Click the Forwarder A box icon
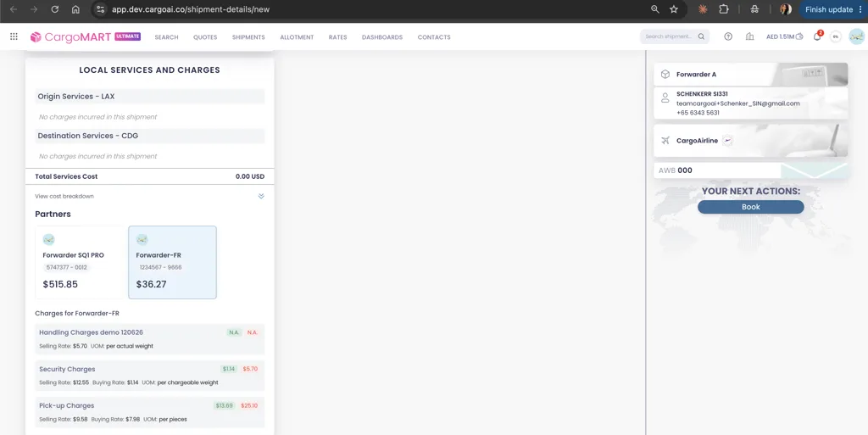 pos(665,74)
